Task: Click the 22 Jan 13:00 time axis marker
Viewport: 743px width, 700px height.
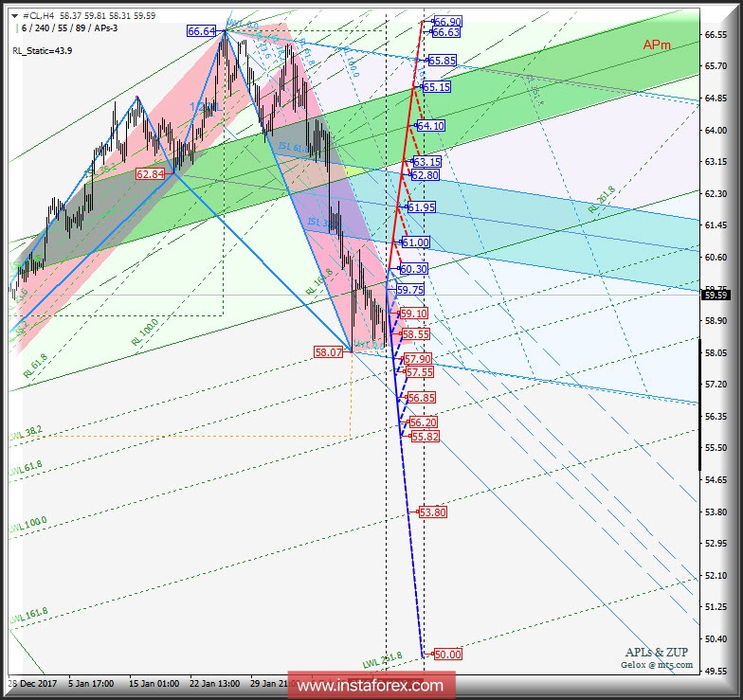Action: pos(214,684)
